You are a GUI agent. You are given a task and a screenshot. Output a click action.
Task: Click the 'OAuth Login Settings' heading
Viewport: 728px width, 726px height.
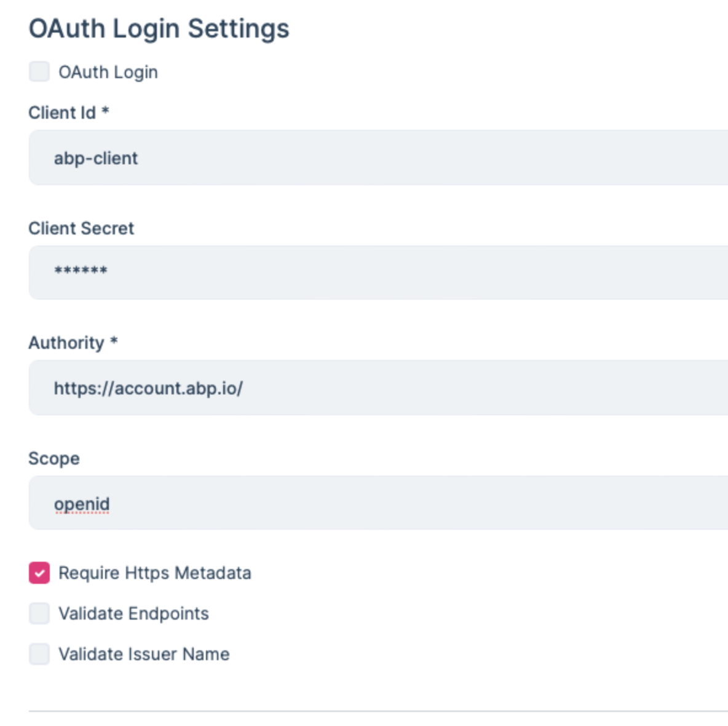click(x=159, y=28)
